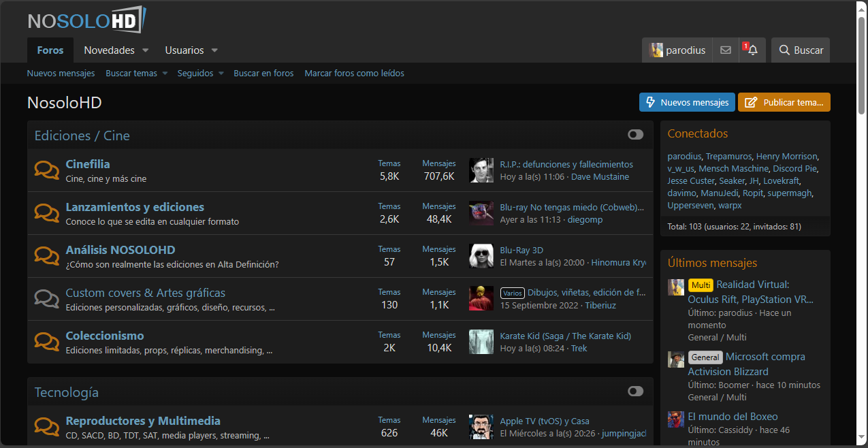This screenshot has width=868, height=448.
Task: Click the Dave Mustaine username in Cinefilia row
Action: coord(600,176)
